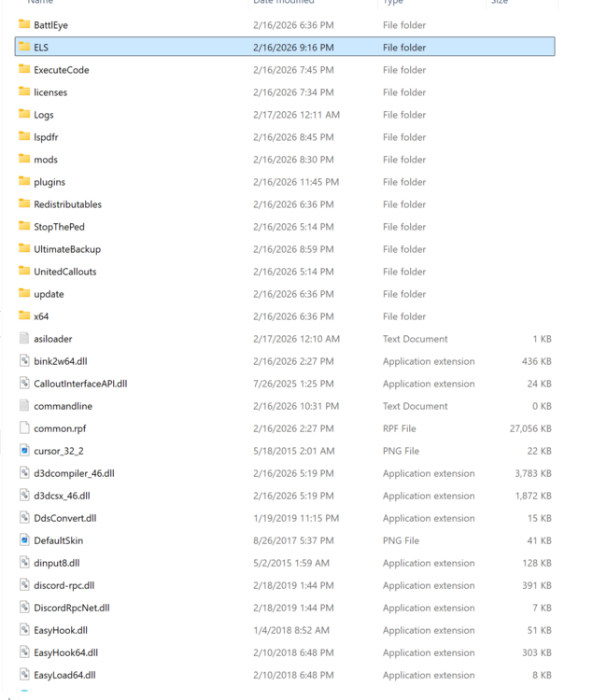This screenshot has width=607, height=700.
Task: Click the DefaultSkin PNG image icon
Action: tap(24, 539)
